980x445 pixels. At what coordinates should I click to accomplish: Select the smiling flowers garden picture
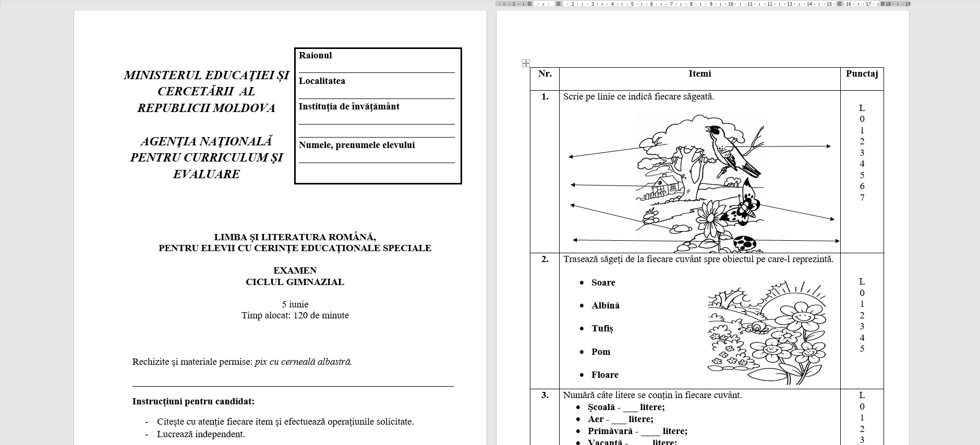coord(767,333)
